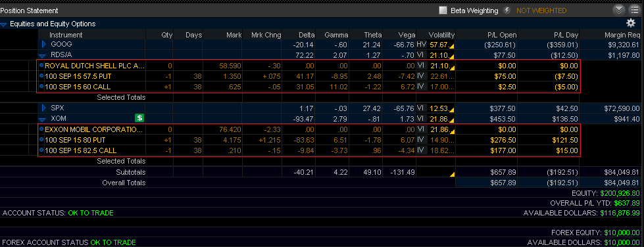Click the lightning bolt icon beside Beta Weighting

(x=507, y=11)
